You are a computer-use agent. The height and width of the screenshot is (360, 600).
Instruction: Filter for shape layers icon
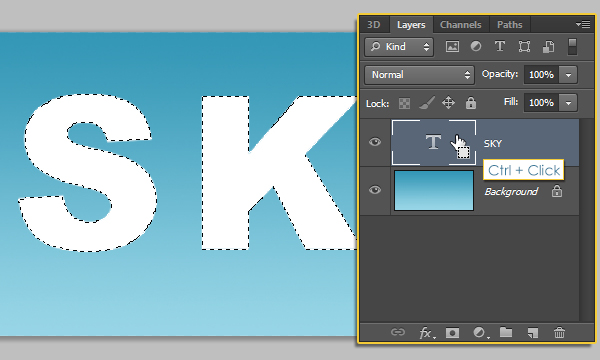(524, 47)
